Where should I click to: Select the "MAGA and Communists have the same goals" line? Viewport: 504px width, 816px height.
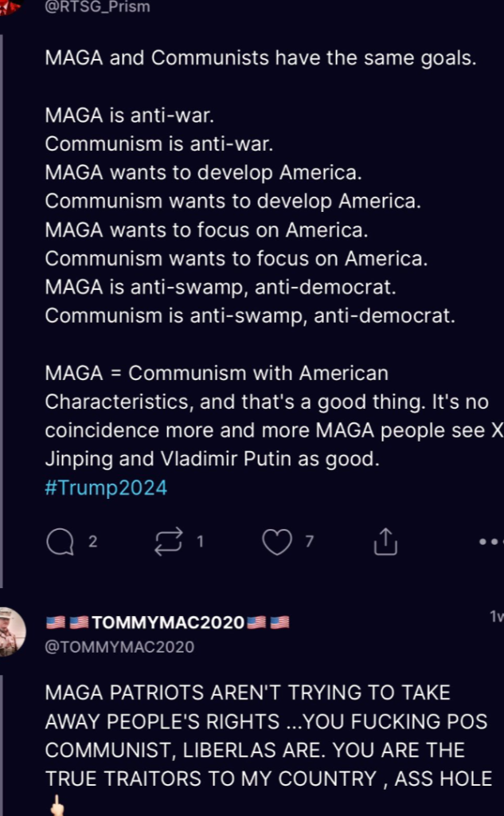260,58
